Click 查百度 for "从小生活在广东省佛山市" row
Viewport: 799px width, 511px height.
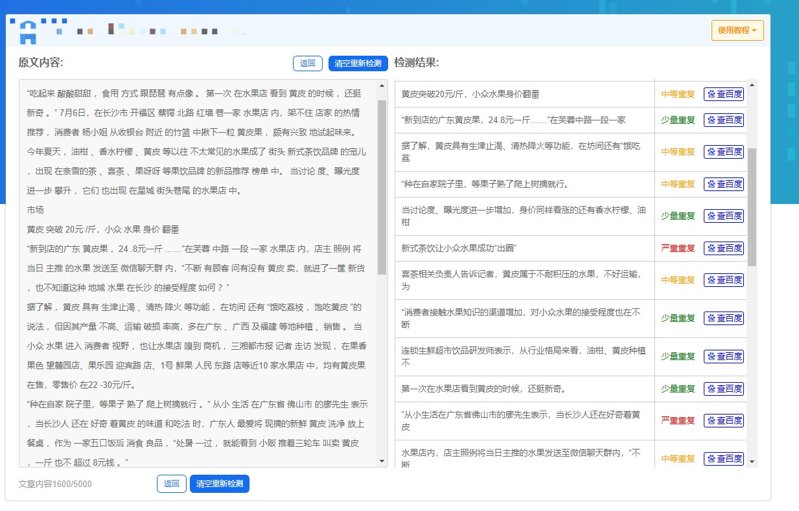(x=723, y=420)
